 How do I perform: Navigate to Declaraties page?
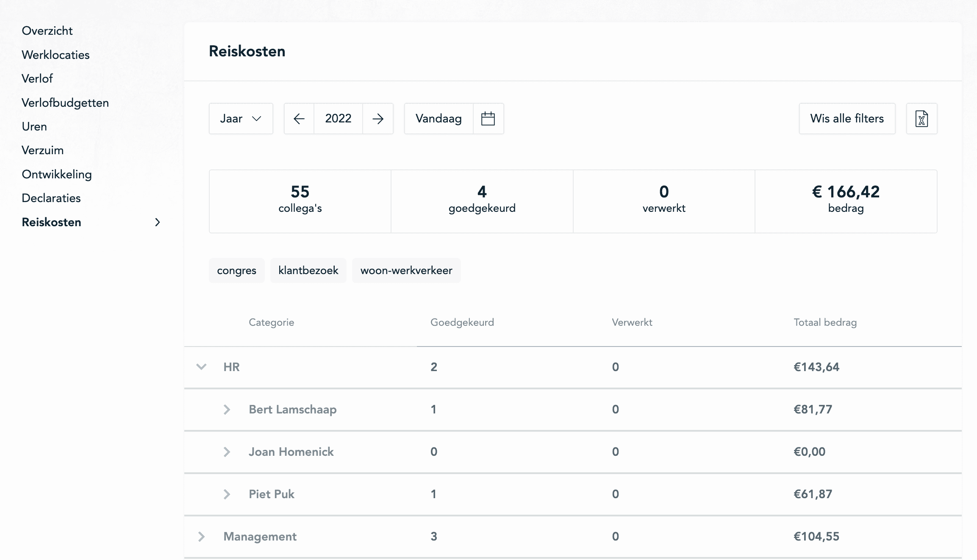pyautogui.click(x=51, y=198)
